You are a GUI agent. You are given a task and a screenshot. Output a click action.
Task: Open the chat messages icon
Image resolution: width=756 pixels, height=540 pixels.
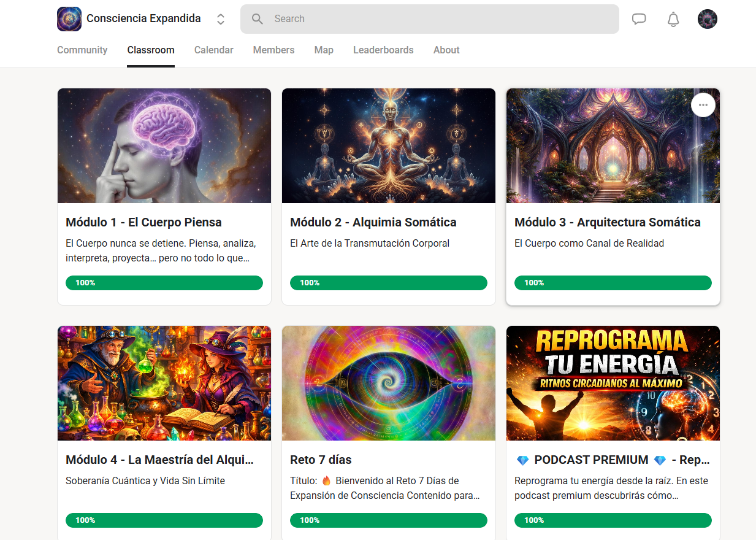(x=639, y=19)
